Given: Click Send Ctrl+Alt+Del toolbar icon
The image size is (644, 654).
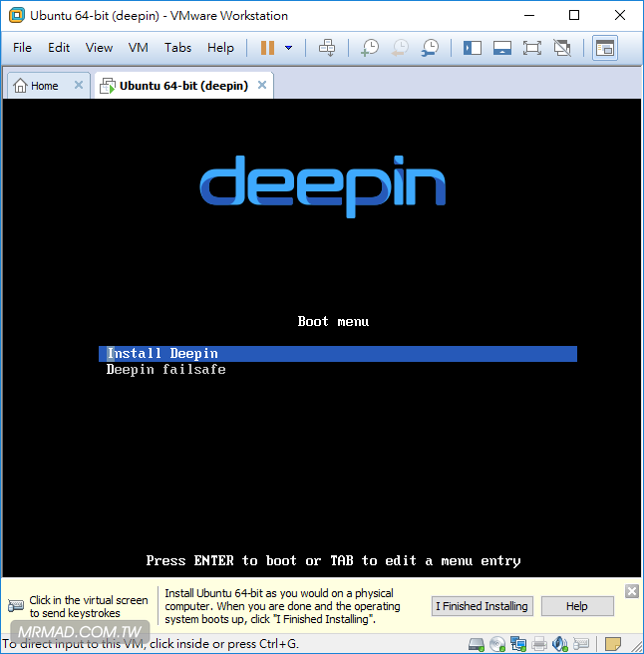Looking at the screenshot, I should [x=327, y=48].
